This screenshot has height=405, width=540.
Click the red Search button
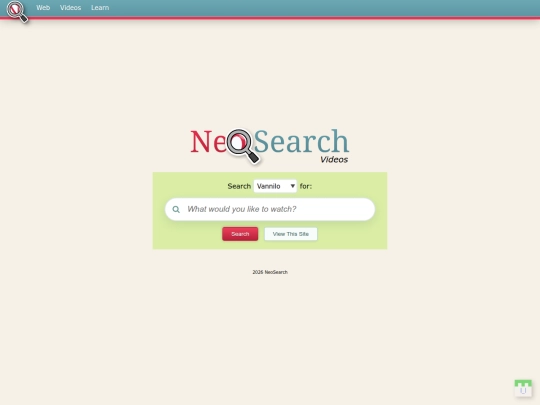[240, 234]
